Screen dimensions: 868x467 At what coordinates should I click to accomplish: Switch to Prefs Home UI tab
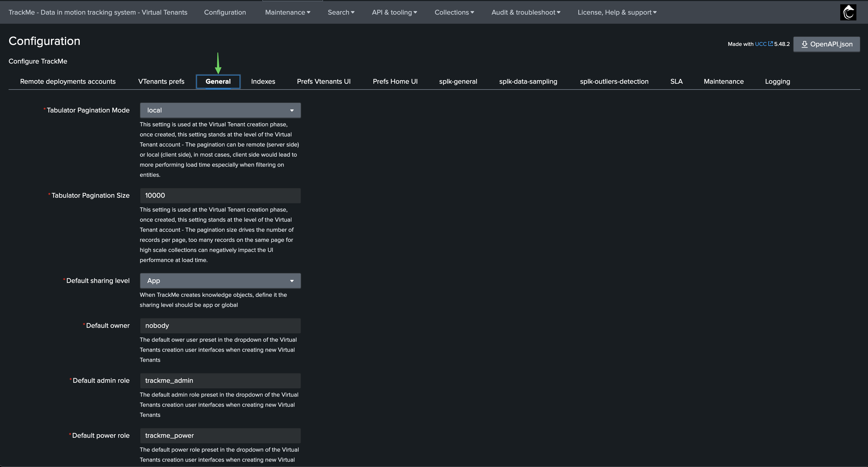[395, 81]
